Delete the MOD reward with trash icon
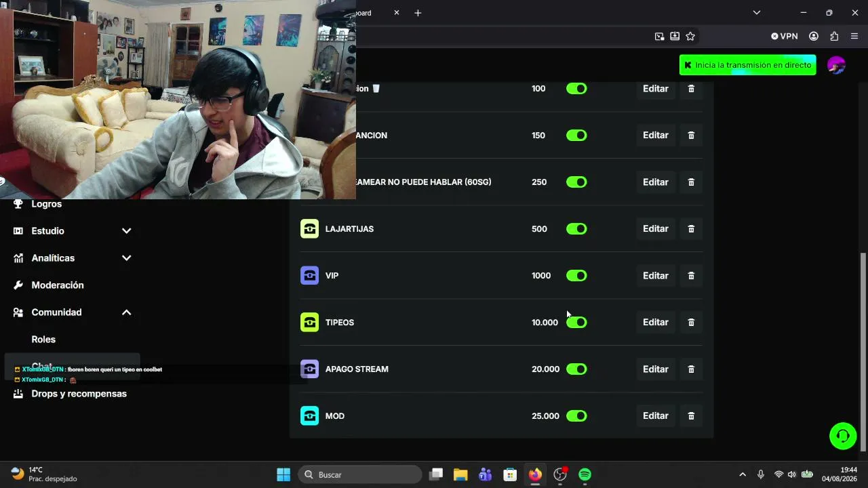 (691, 416)
